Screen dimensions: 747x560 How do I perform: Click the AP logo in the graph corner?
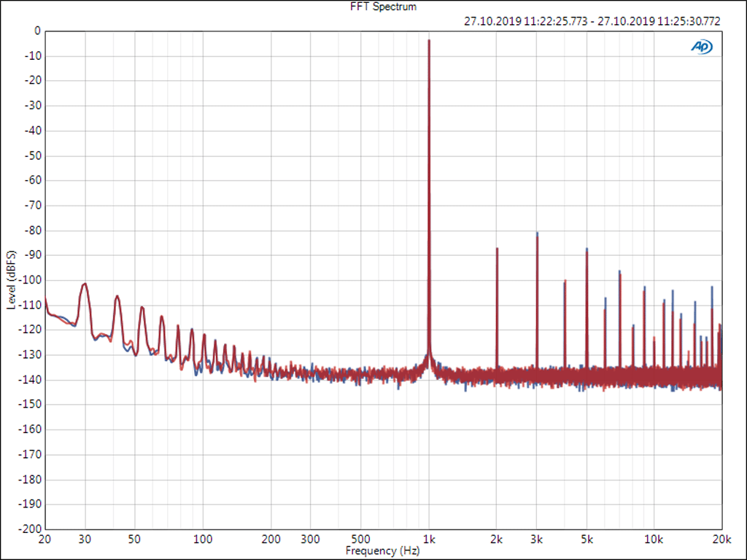coord(702,47)
